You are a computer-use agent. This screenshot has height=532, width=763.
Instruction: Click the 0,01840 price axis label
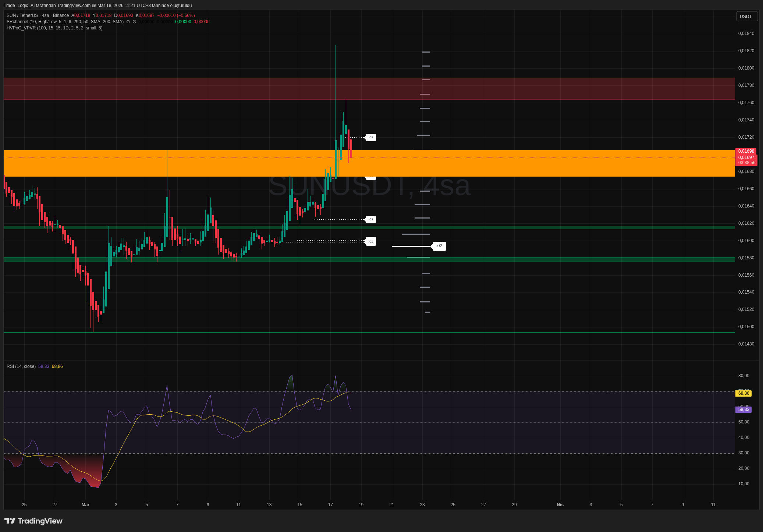coord(746,33)
